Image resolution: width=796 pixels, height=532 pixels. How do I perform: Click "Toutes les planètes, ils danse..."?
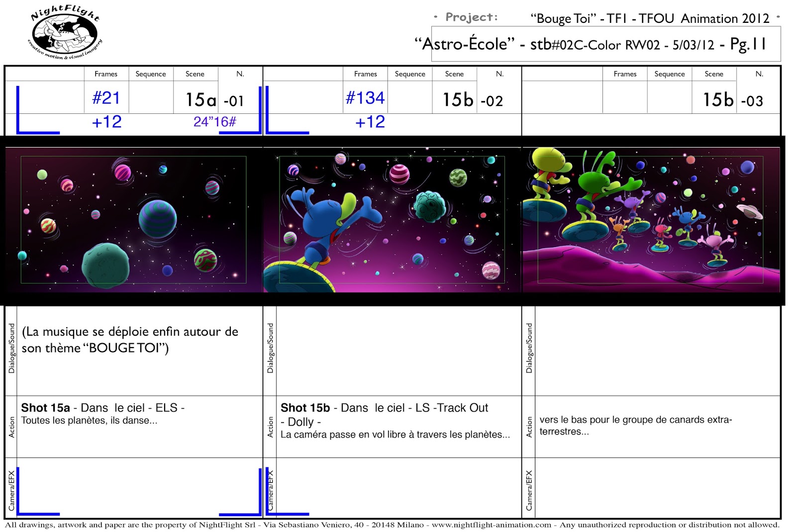click(89, 421)
